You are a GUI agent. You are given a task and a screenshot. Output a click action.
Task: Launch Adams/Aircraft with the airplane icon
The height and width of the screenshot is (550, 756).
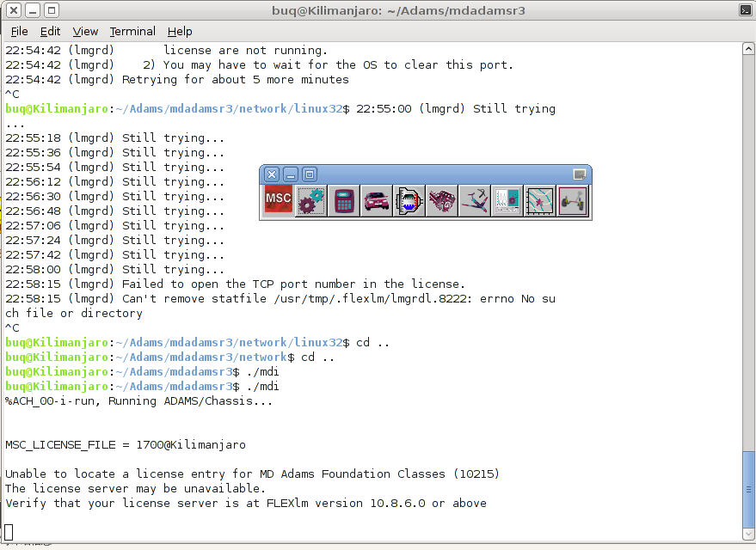[x=475, y=201]
